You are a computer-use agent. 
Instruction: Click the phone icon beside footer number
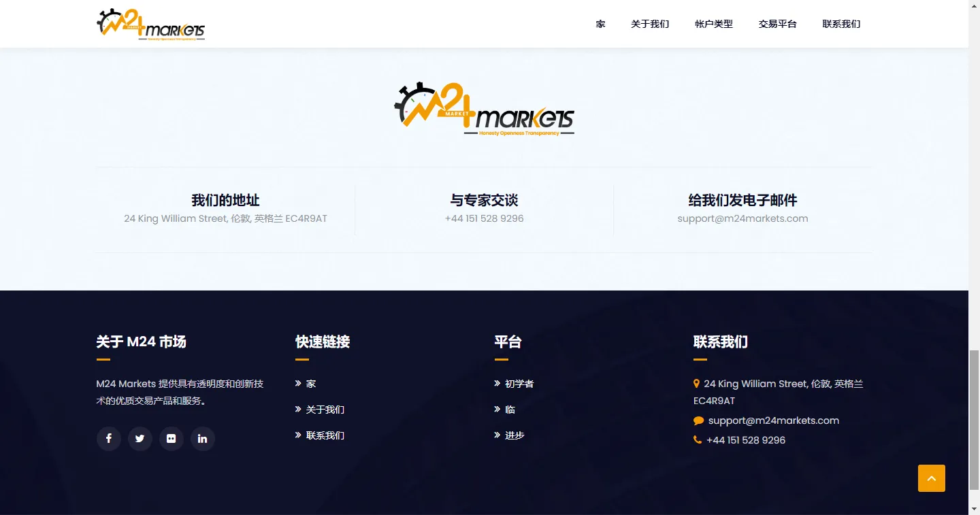coord(698,440)
